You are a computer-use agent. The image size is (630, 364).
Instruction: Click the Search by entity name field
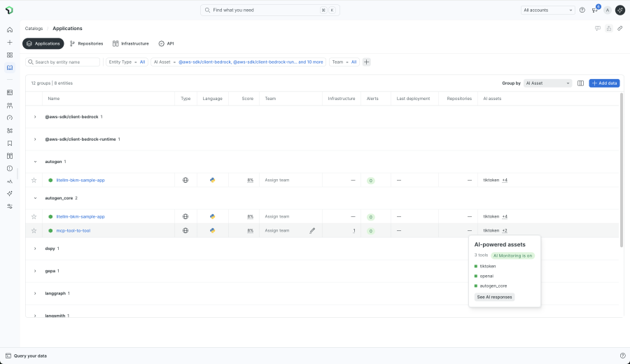(63, 62)
